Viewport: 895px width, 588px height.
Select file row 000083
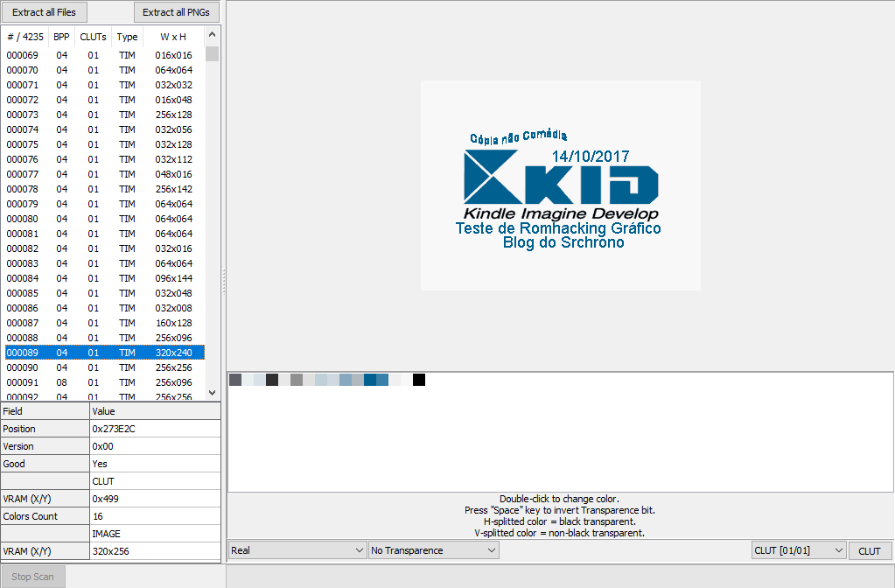(x=104, y=263)
